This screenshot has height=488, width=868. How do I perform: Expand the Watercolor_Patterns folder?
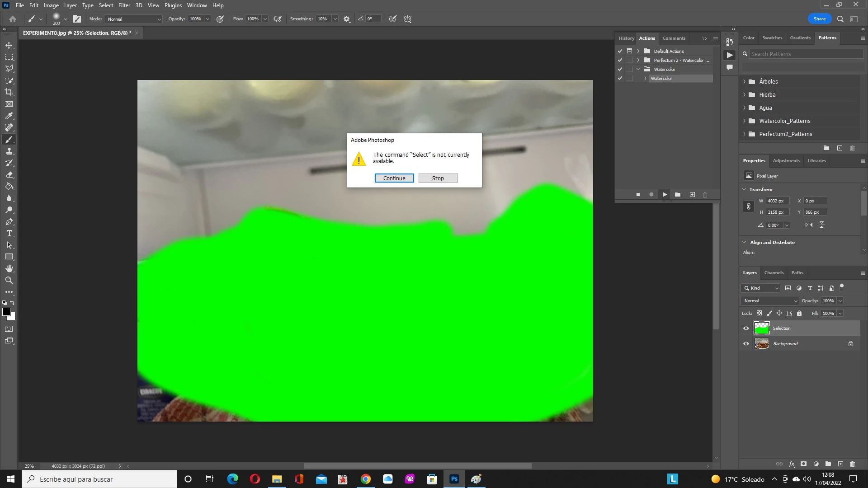(x=744, y=121)
